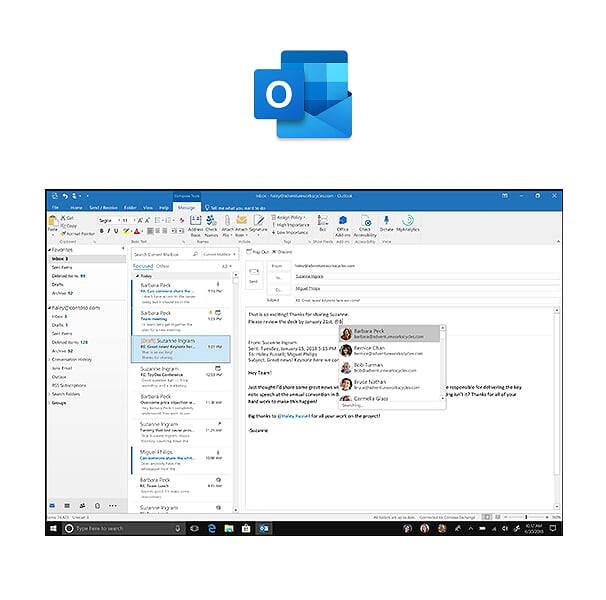This screenshot has width=606, height=600.
Task: Click Discard to delete the draft
Action: tap(282, 252)
